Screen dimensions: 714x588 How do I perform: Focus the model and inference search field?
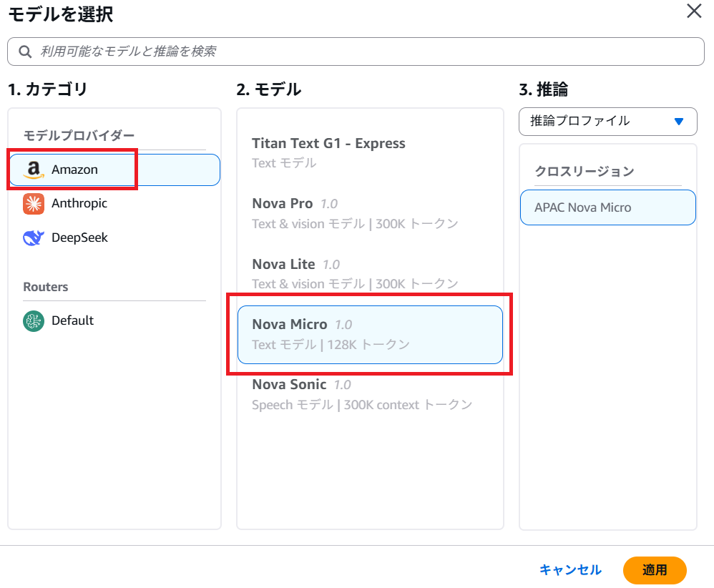click(356, 52)
